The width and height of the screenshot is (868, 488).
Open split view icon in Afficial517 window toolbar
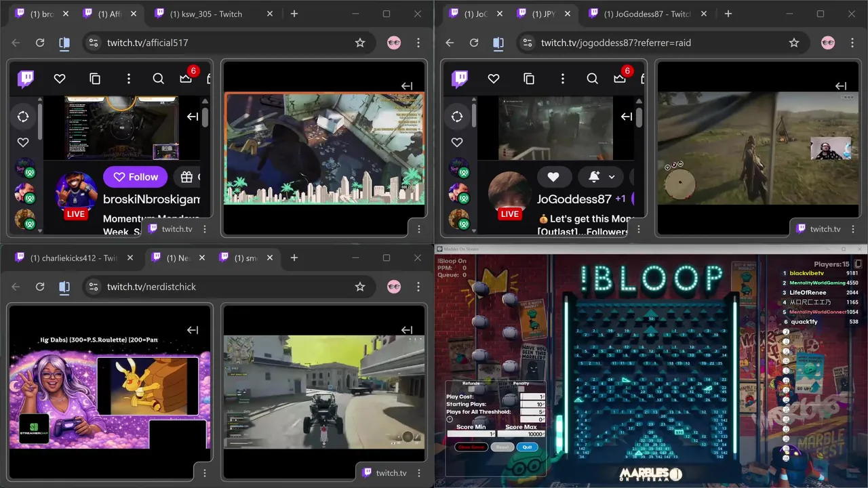coord(64,43)
